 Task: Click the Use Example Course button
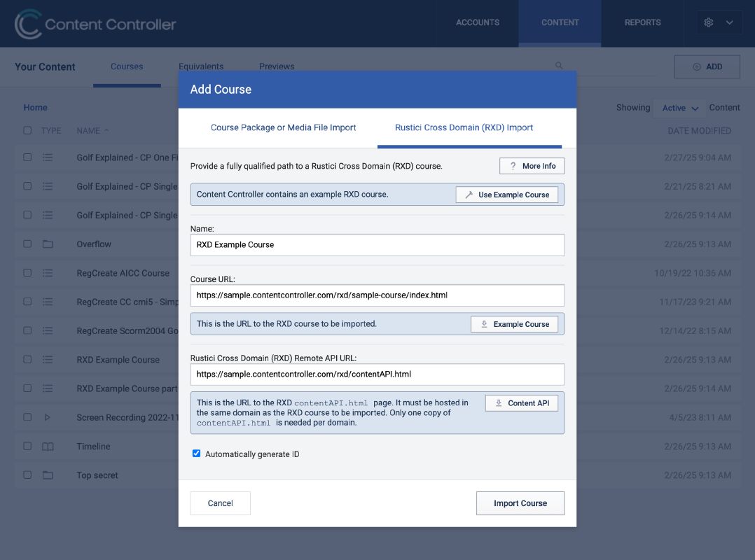click(x=506, y=195)
